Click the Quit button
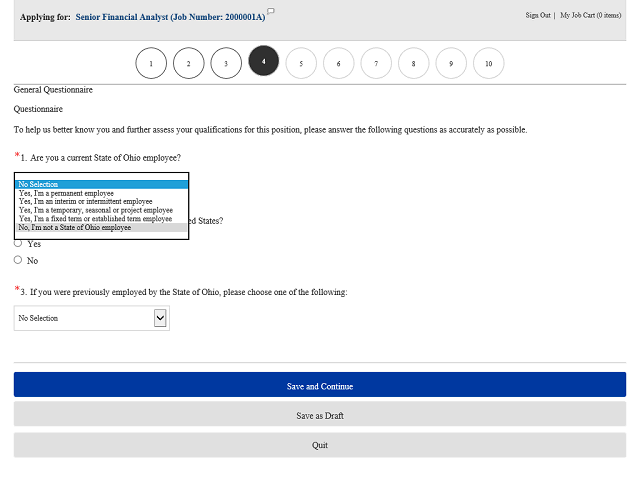Image resolution: width=640 pixels, height=480 pixels. pyautogui.click(x=320, y=445)
